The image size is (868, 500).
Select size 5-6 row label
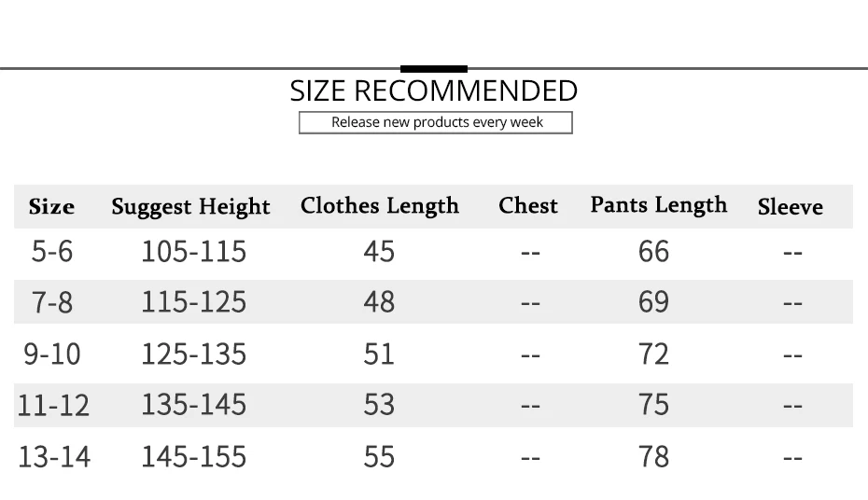[52, 252]
